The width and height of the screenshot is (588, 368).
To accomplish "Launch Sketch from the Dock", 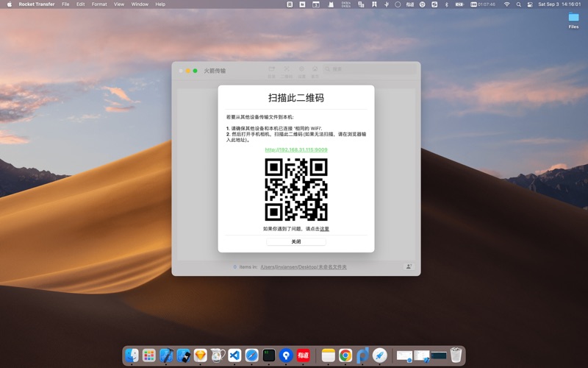I will tap(201, 355).
